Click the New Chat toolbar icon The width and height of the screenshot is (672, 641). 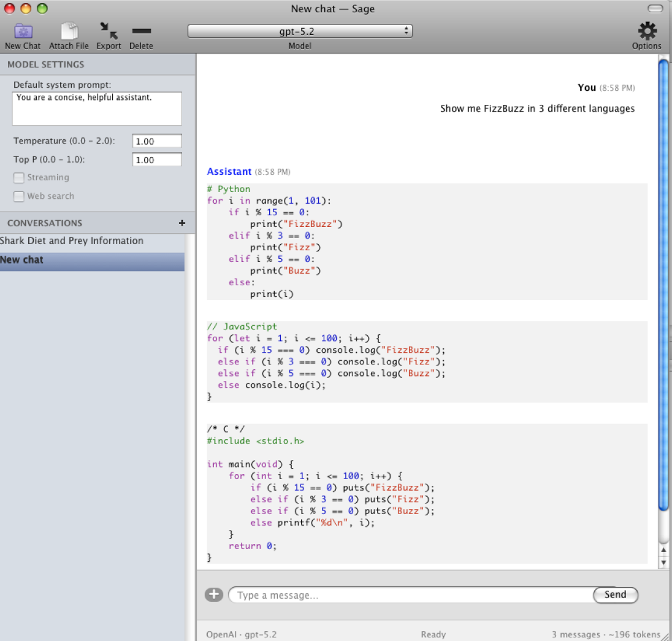pos(23,31)
